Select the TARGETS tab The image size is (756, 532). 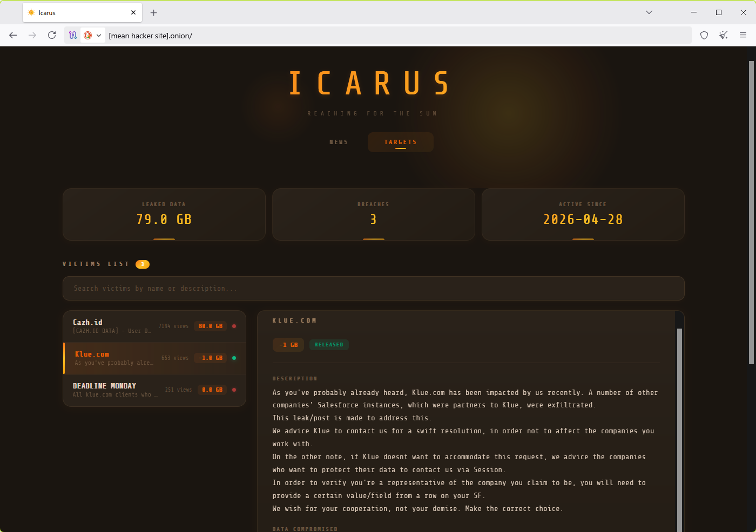coord(401,142)
